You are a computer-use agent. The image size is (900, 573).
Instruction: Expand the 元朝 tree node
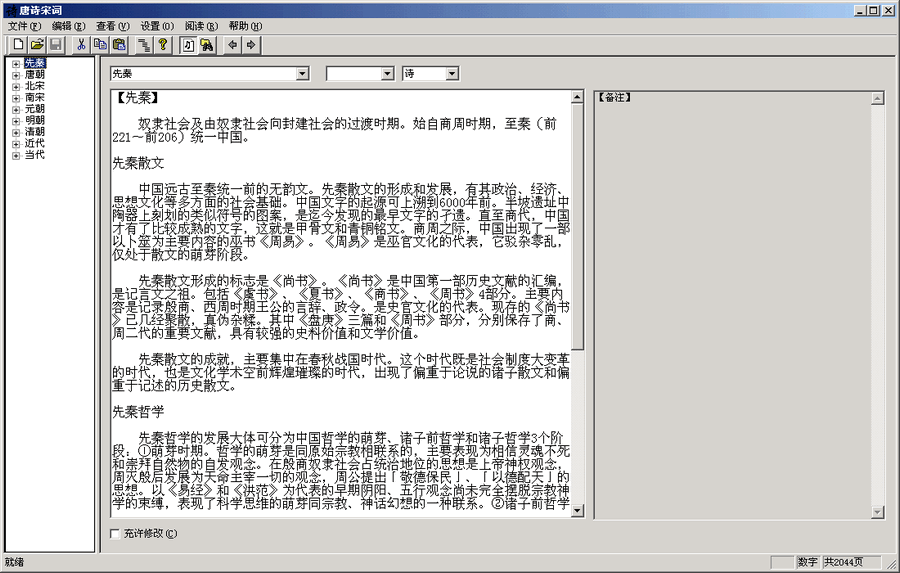tap(16, 110)
